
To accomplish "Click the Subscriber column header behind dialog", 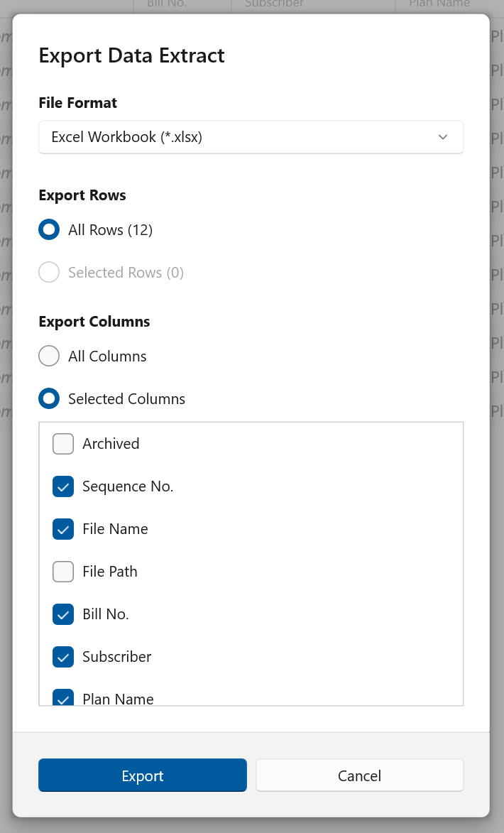I will coord(274,4).
